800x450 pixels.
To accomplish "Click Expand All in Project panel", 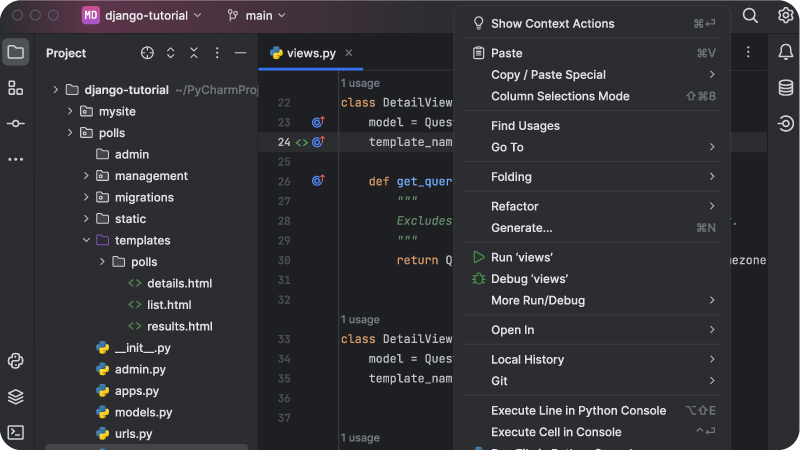I will tap(170, 53).
